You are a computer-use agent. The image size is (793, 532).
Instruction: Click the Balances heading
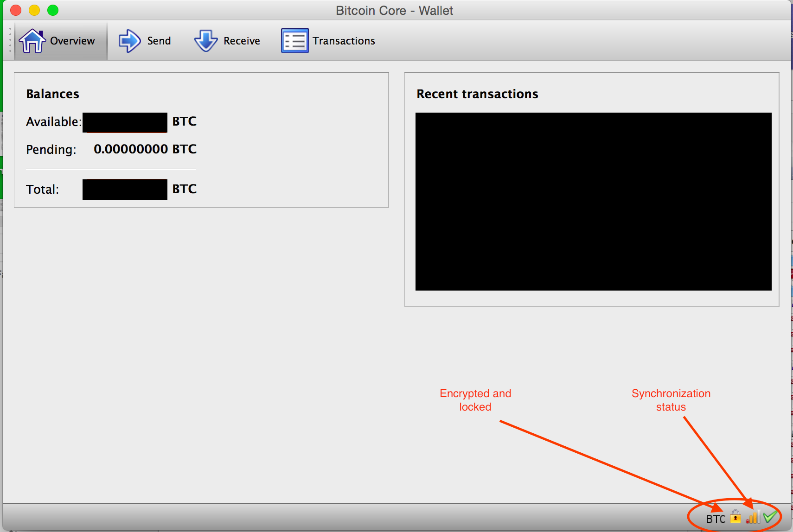(53, 94)
